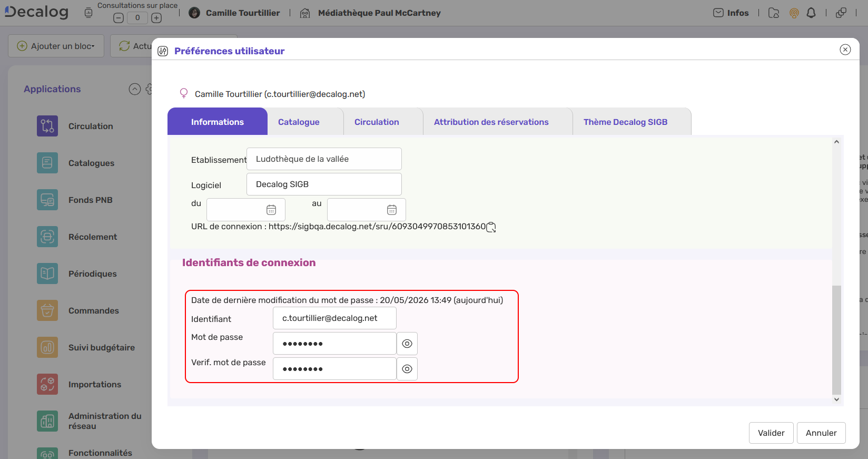Open the Administration du réseau icon
Image resolution: width=868 pixels, height=459 pixels.
(47, 421)
